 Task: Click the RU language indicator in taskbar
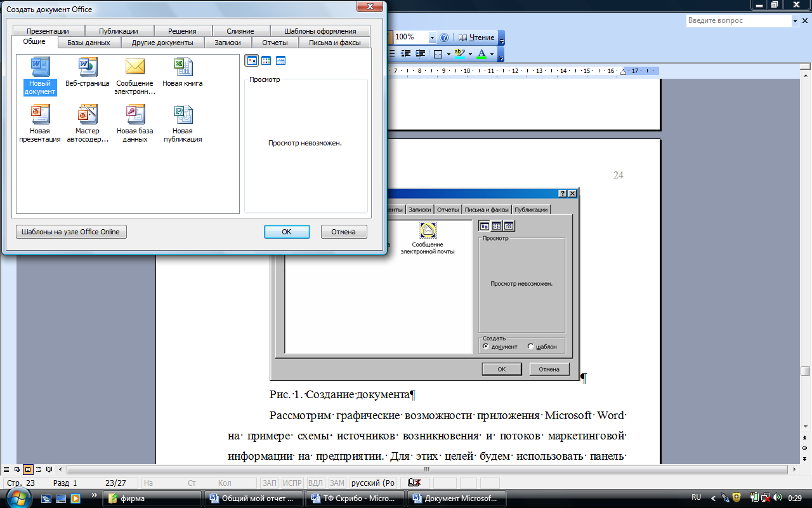pyautogui.click(x=697, y=498)
